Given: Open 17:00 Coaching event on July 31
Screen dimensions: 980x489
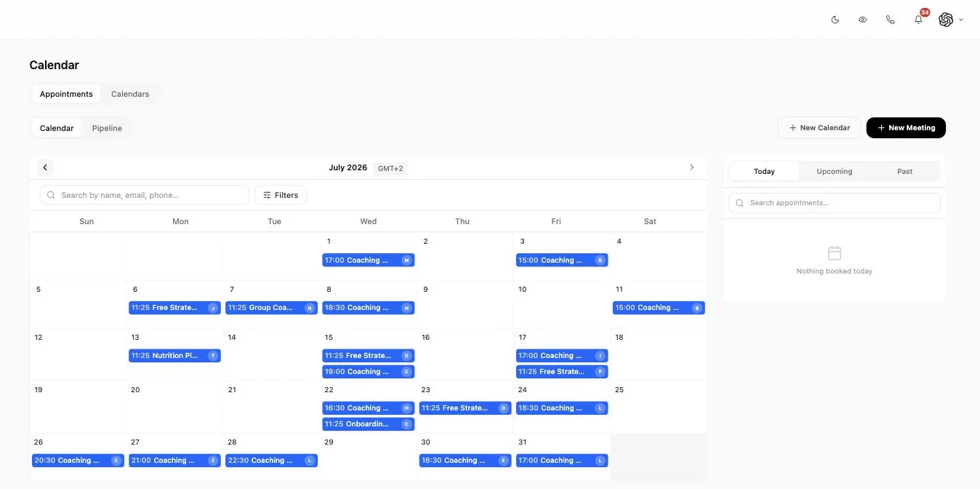Looking at the screenshot, I should point(562,461).
